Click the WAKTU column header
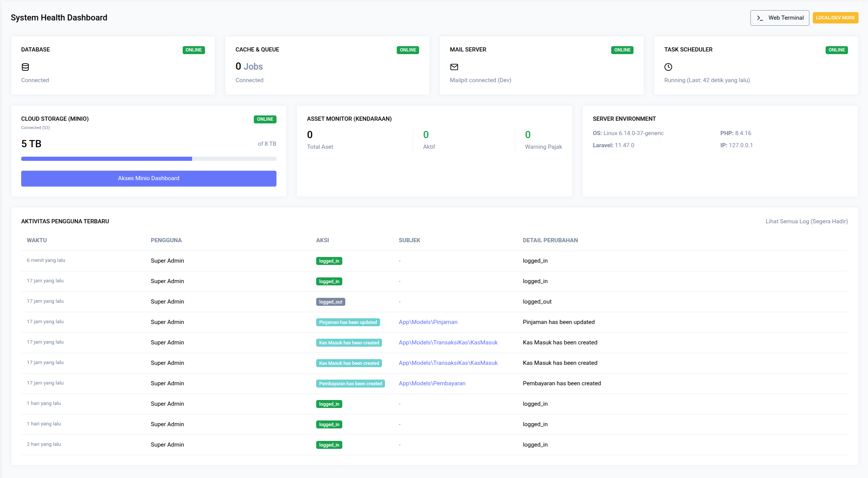Viewport: 868px width, 478px height. (x=37, y=240)
